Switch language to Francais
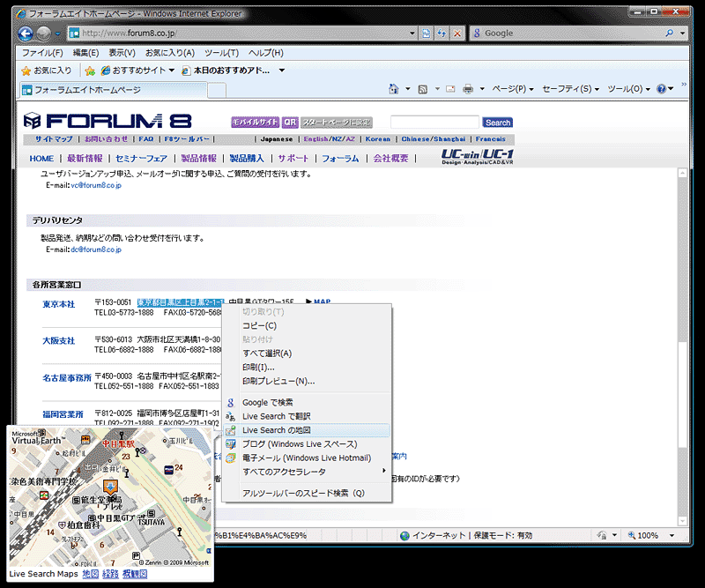 491,139
